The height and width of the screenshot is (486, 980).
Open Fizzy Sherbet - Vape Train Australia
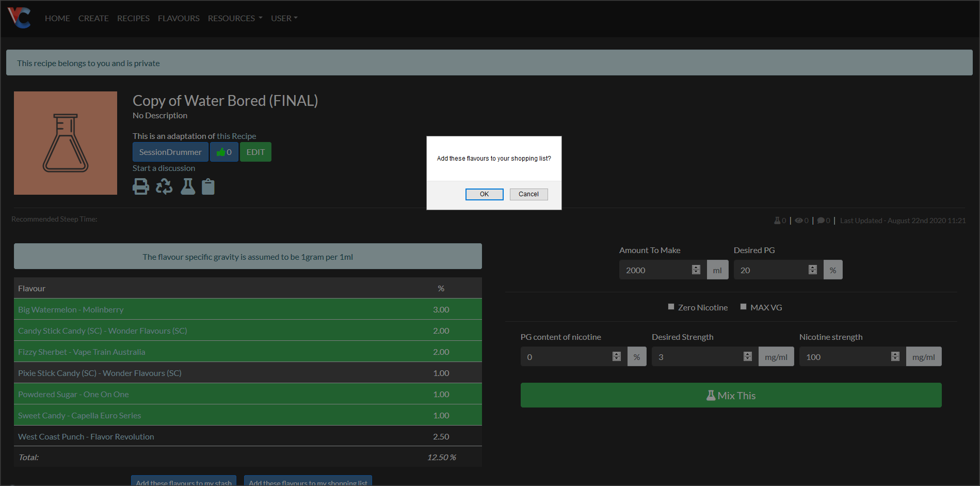82,352
